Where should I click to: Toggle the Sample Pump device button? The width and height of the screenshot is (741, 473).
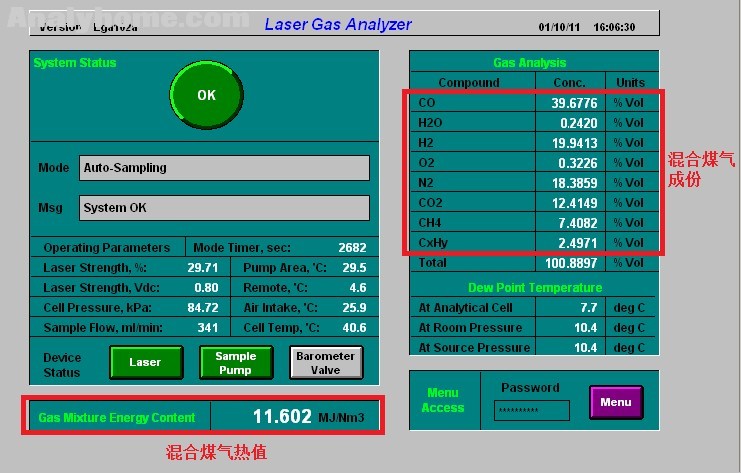[236, 362]
